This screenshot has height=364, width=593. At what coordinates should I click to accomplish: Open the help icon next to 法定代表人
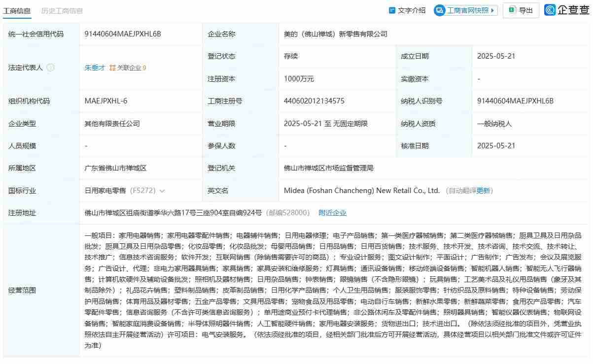pyautogui.click(x=51, y=67)
